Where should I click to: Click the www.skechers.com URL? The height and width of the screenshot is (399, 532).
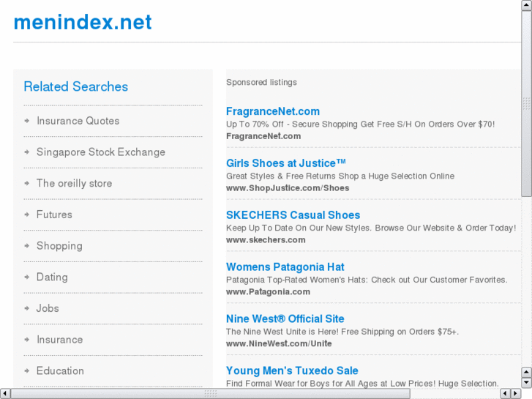[x=266, y=240]
